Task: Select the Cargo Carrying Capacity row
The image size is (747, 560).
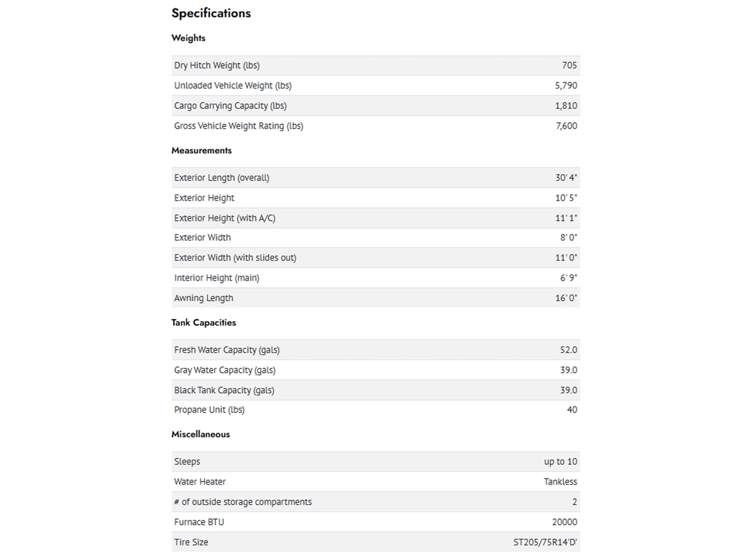Action: click(376, 106)
